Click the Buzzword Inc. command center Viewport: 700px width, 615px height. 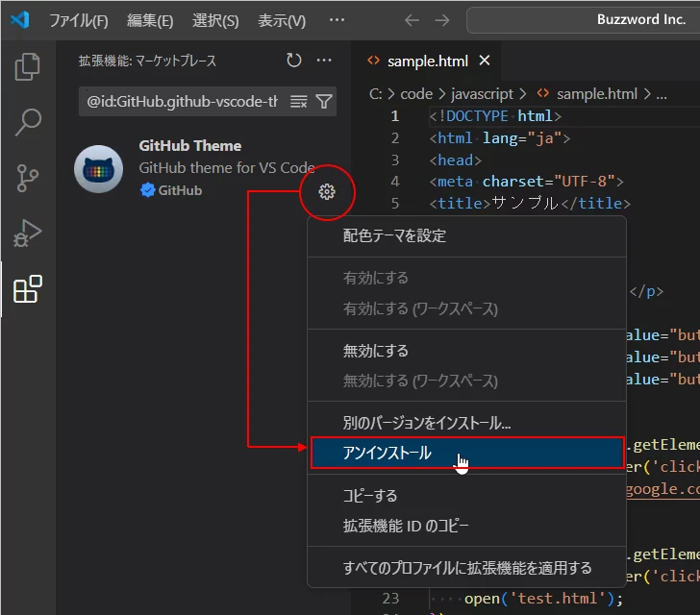[583, 19]
